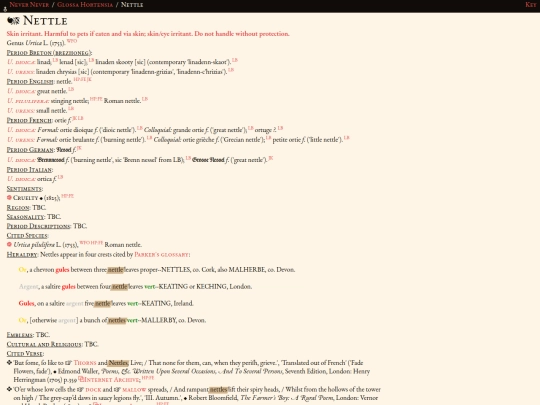
Task: Click the red 'Gules' starting the KEATING, Ireland blazon
Action: 26,303
